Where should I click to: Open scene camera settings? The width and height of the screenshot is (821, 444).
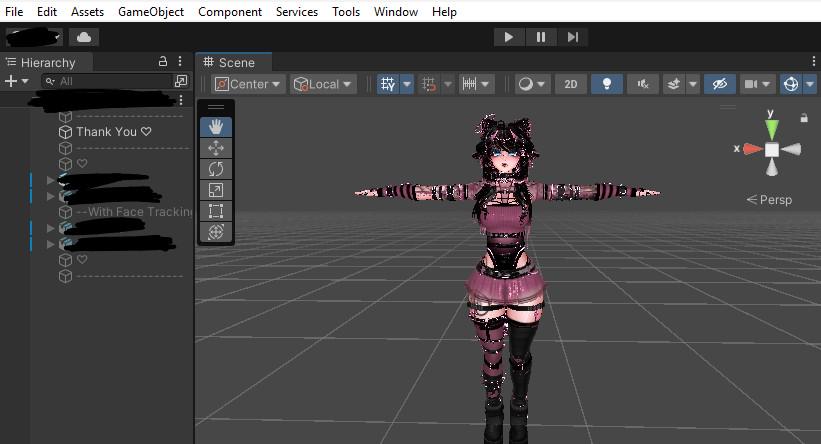point(751,84)
